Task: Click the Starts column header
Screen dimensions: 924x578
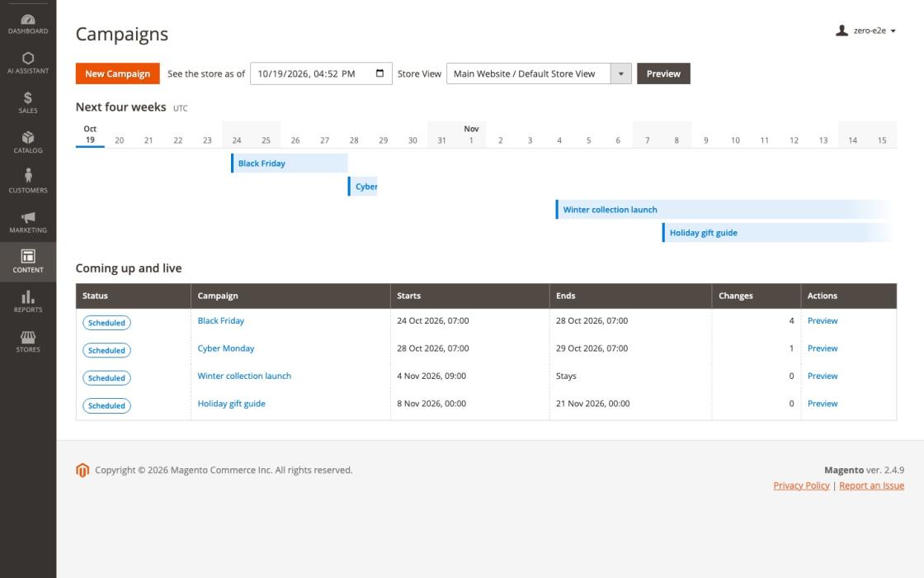Action: tap(469, 296)
